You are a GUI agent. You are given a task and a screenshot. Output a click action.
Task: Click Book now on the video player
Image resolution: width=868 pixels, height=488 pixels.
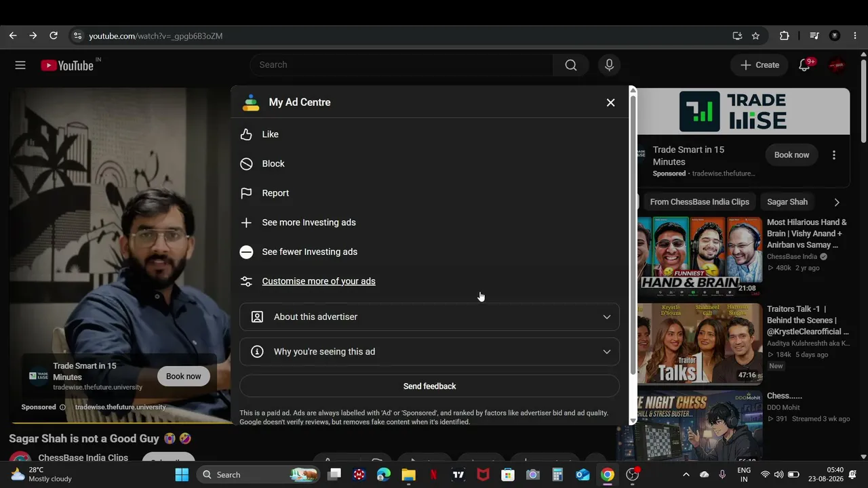pyautogui.click(x=183, y=376)
